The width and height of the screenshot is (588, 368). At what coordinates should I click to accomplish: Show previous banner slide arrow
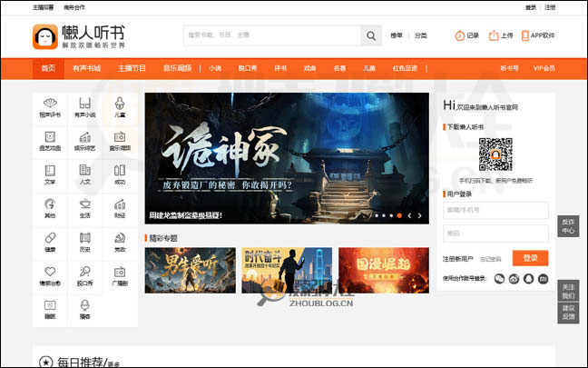(409, 215)
